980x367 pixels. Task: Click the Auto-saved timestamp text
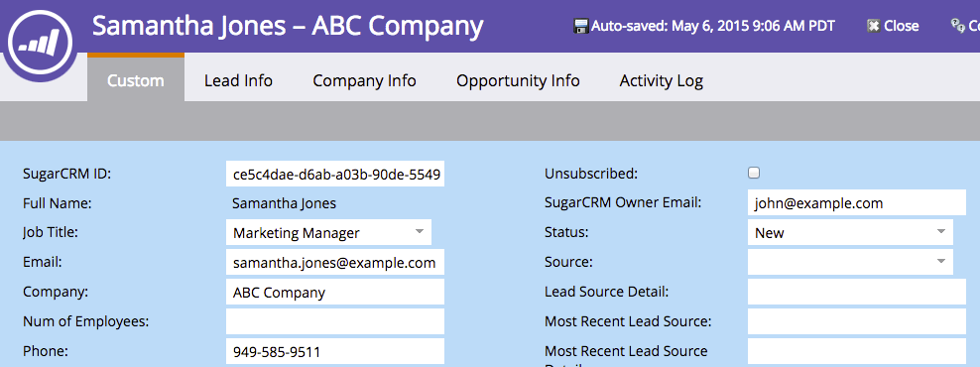coord(713,26)
